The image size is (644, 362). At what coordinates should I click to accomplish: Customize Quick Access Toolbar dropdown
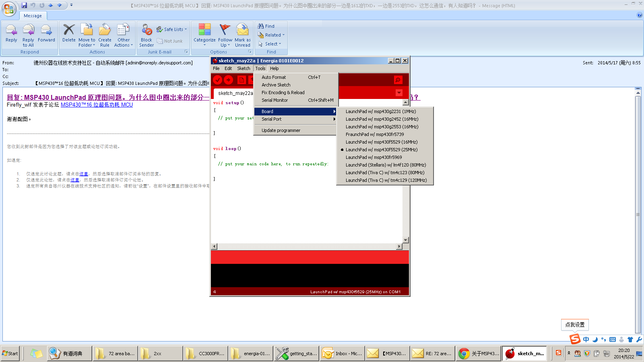coord(72,5)
